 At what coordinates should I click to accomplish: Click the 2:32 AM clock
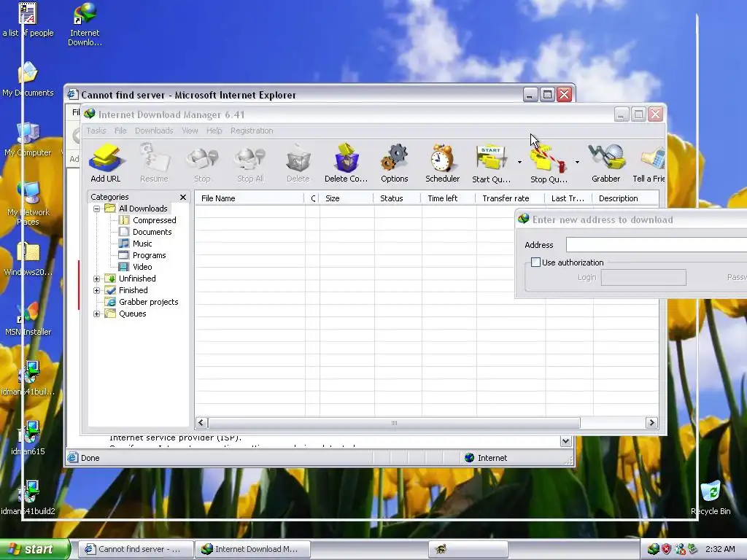[720, 549]
